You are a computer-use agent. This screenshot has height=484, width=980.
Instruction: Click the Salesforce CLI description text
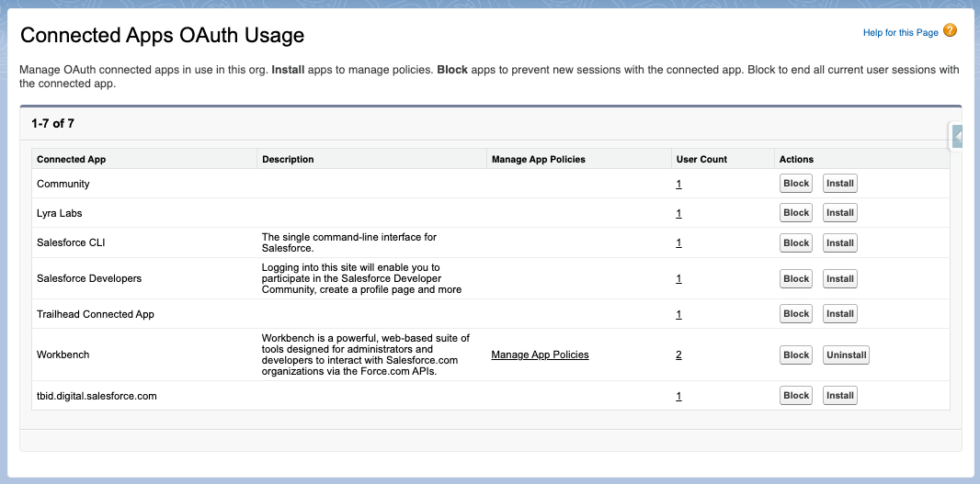(349, 243)
